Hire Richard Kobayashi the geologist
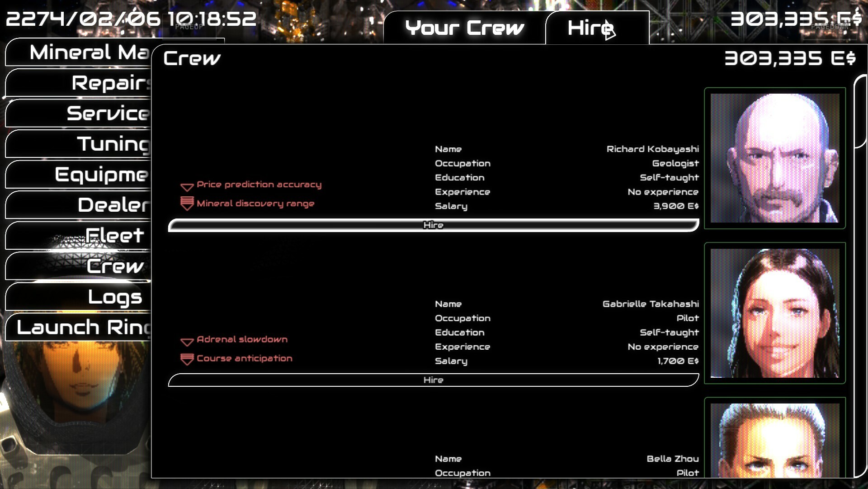 coord(433,224)
